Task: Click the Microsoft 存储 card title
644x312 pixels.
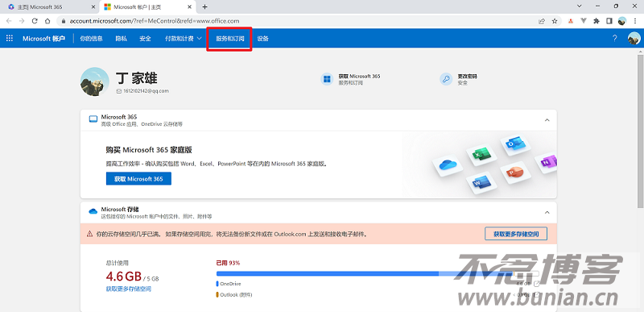Action: [x=120, y=210]
